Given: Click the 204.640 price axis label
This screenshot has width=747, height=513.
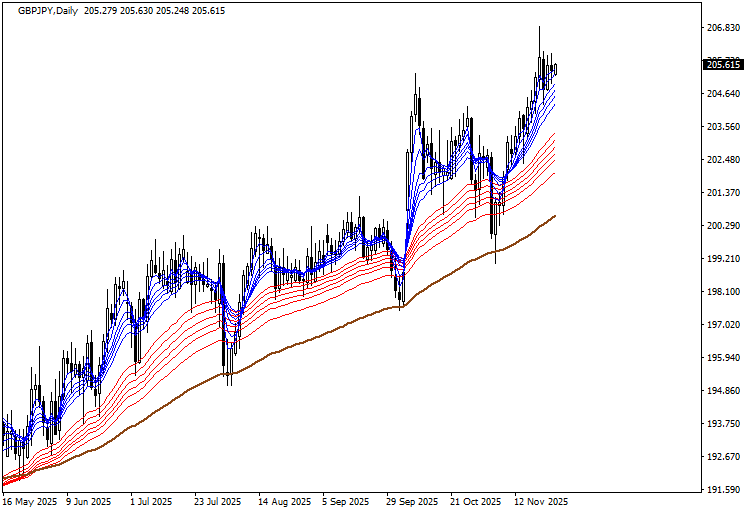Looking at the screenshot, I should tap(722, 94).
